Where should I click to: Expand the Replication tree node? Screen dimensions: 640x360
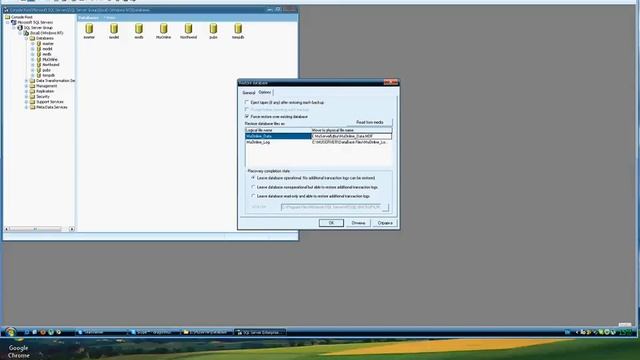pos(27,91)
